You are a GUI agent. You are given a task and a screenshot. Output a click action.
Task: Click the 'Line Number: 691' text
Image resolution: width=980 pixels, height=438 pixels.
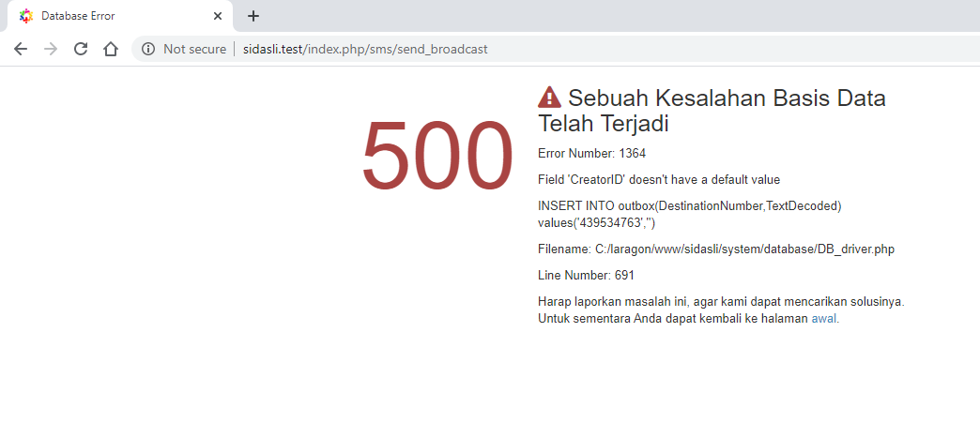pos(587,276)
